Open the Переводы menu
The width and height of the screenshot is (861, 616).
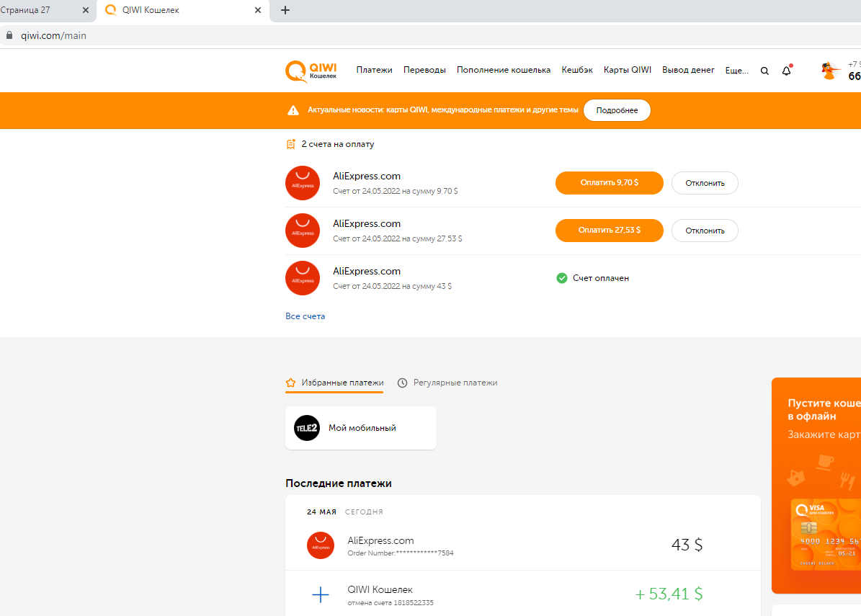pyautogui.click(x=424, y=70)
